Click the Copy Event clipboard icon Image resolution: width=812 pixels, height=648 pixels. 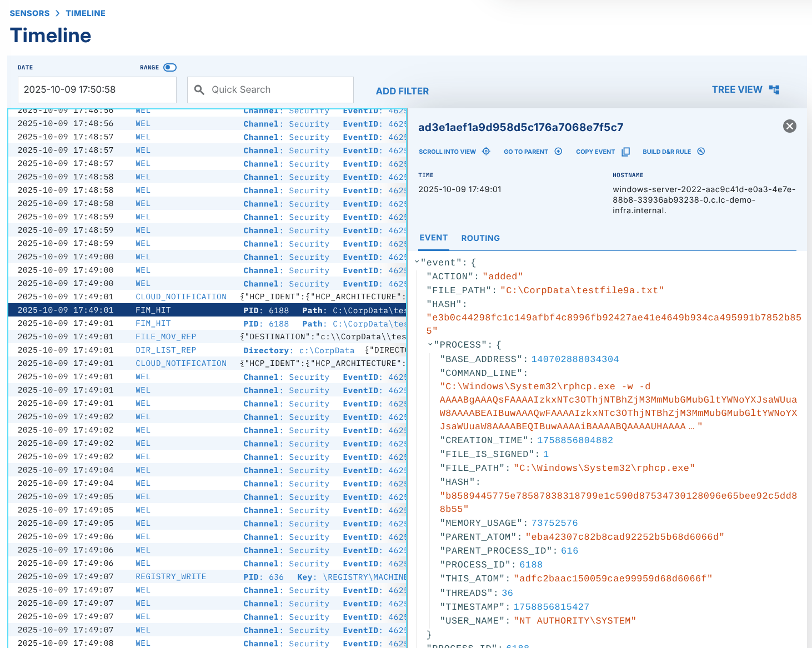pyautogui.click(x=626, y=152)
